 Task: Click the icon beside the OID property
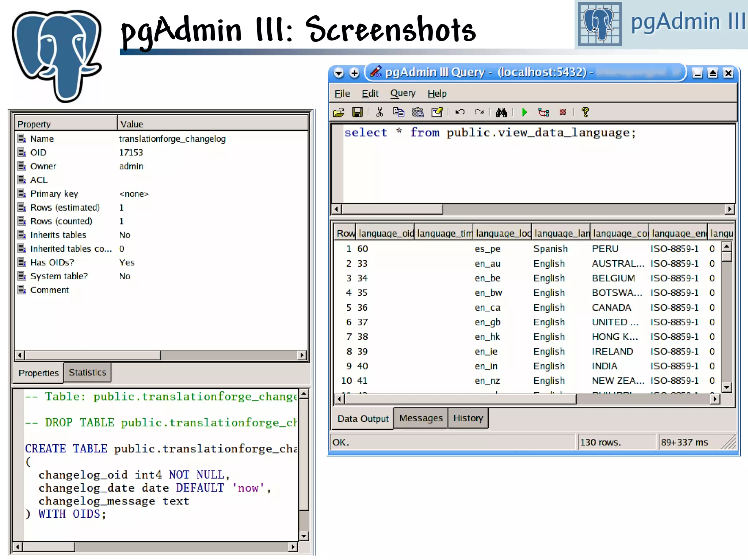(22, 152)
